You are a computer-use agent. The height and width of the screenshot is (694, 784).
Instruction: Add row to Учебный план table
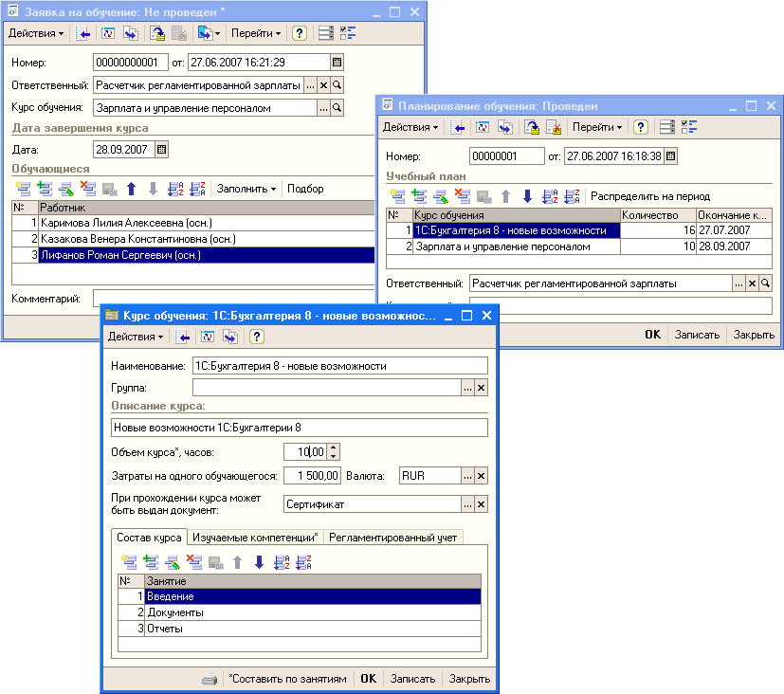pyautogui.click(x=397, y=196)
